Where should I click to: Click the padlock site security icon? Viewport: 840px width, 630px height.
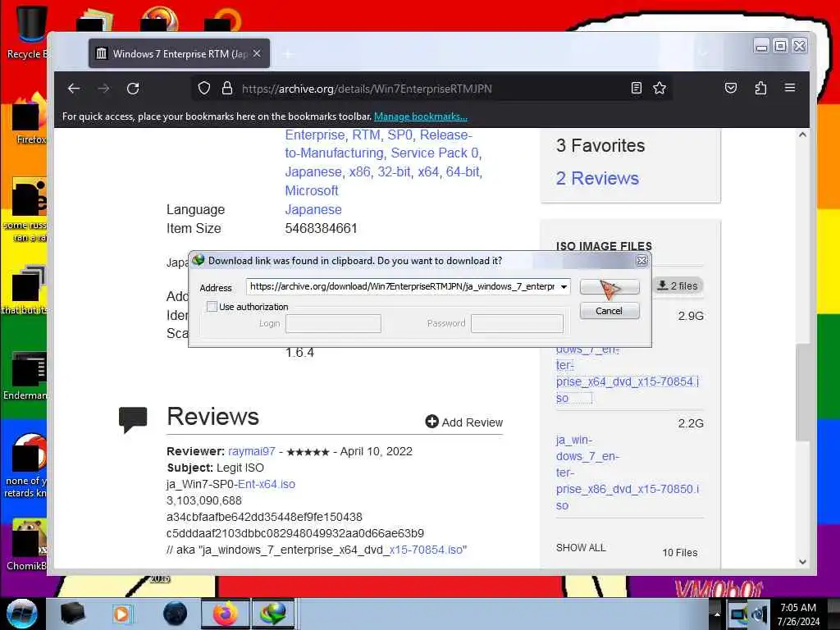tap(227, 89)
